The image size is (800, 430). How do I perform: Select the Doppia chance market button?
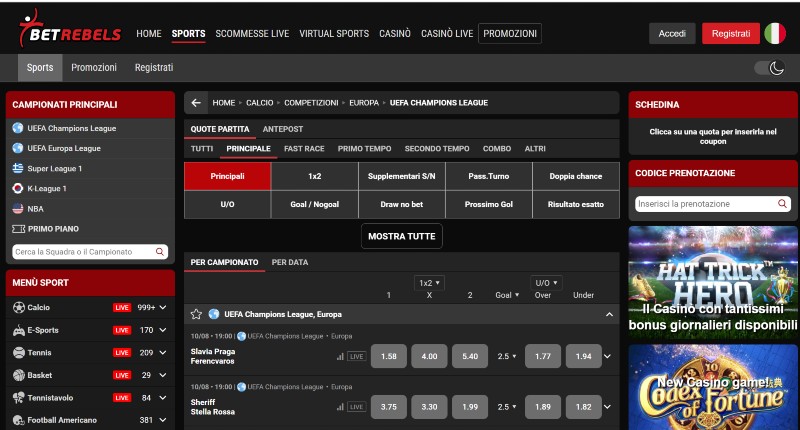point(576,176)
